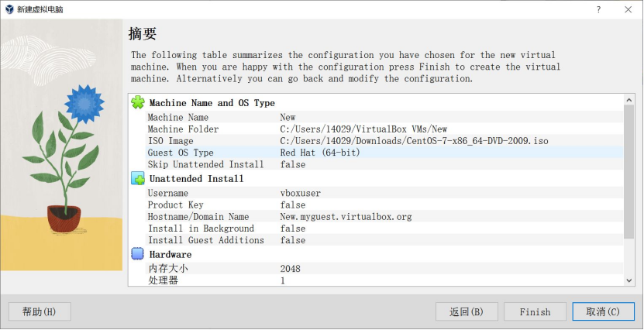The height and width of the screenshot is (330, 644).
Task: Click the VirtualBox VMs/New folder path
Action: point(363,129)
